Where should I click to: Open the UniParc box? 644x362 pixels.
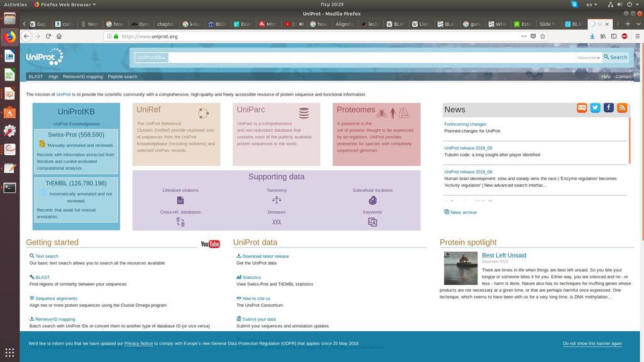click(277, 134)
